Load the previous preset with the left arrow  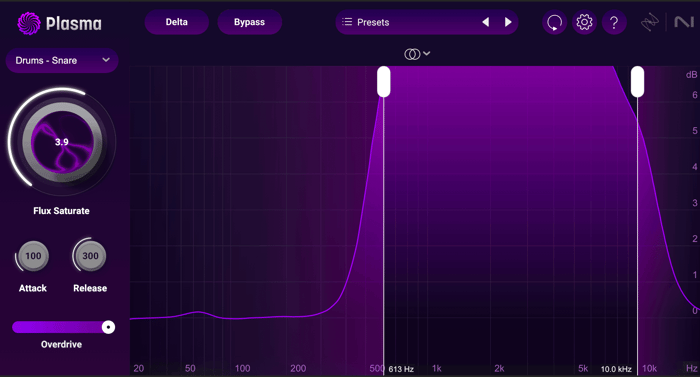tap(486, 22)
